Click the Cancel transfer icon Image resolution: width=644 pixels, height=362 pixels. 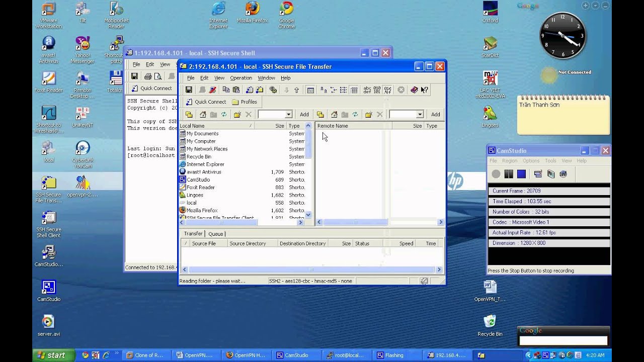(x=401, y=90)
